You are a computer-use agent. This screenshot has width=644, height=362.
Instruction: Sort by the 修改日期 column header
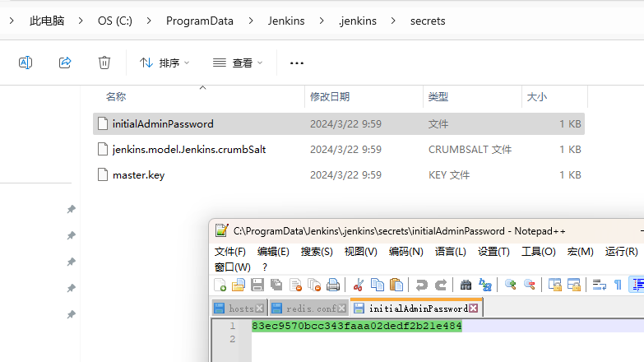click(329, 96)
